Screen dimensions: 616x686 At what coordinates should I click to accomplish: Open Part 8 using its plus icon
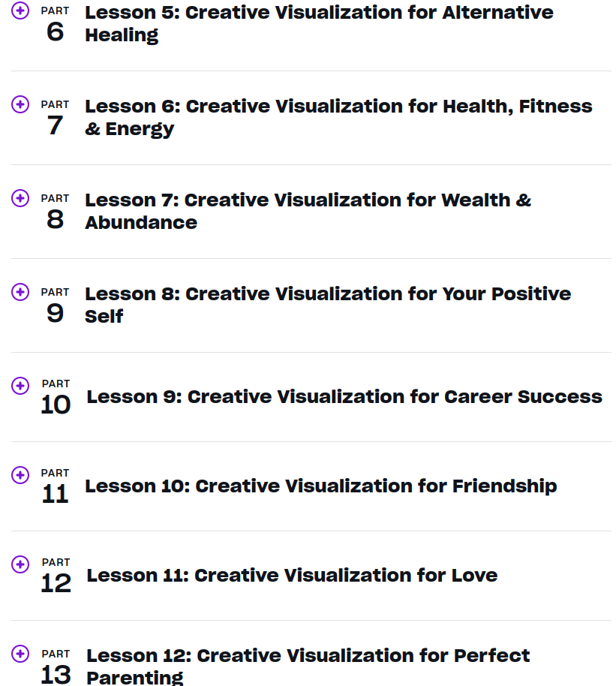tap(20, 198)
